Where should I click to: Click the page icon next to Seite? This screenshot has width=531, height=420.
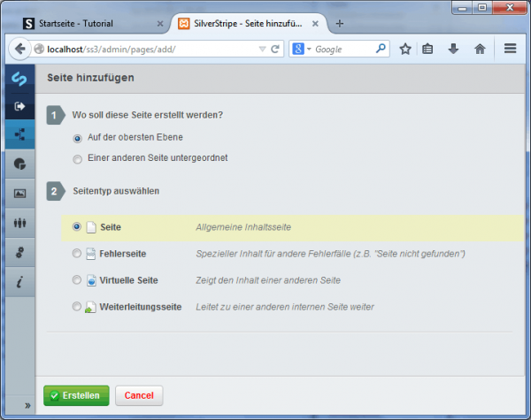[x=91, y=227]
